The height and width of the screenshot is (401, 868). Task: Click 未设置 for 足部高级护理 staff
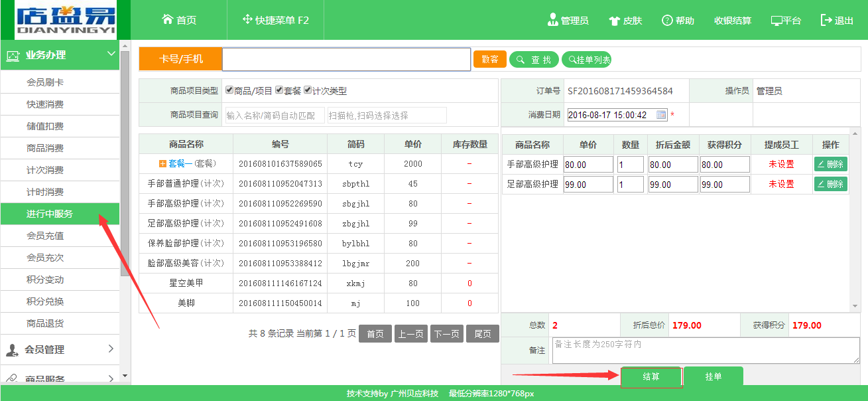[x=781, y=184]
